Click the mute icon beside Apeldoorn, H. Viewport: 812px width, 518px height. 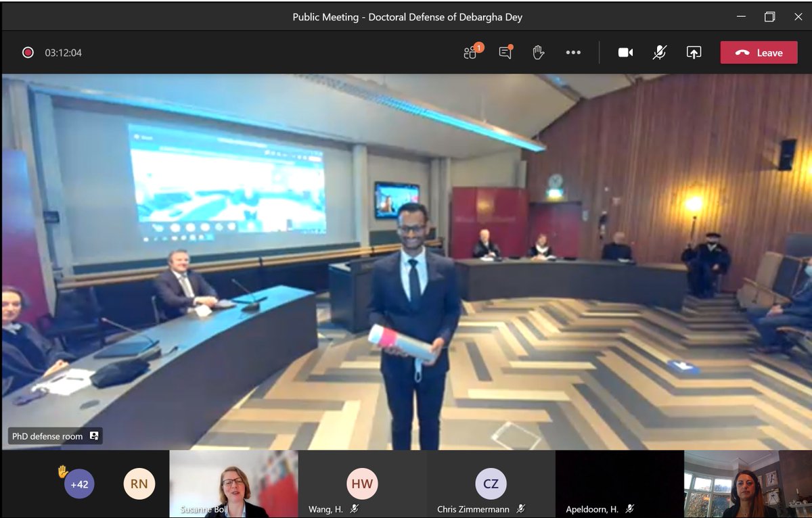point(631,508)
